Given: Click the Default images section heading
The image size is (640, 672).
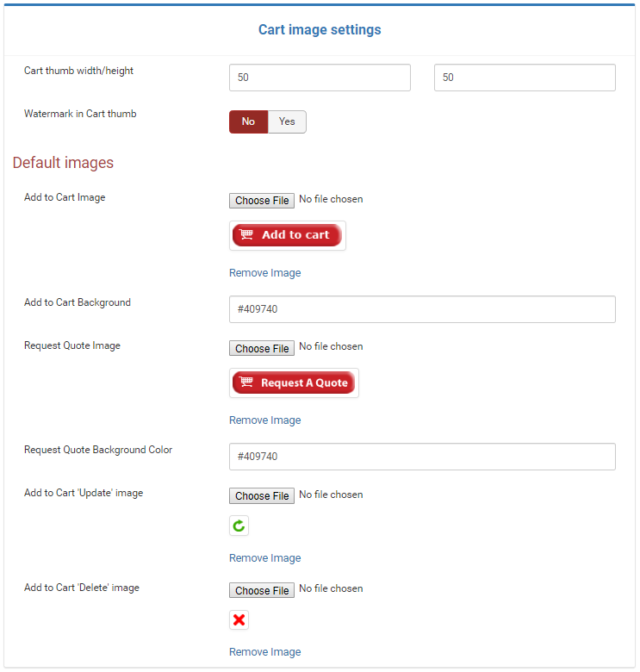Looking at the screenshot, I should coord(63,163).
